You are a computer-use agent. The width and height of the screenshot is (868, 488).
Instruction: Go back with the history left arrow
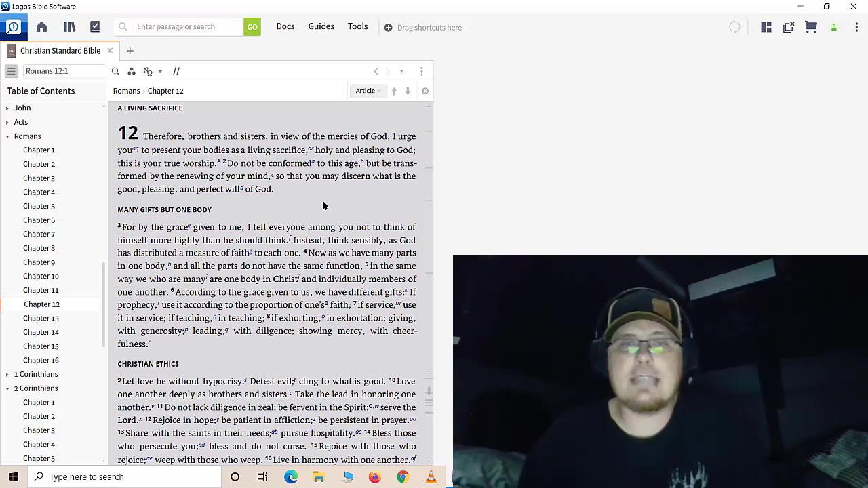pyautogui.click(x=376, y=71)
